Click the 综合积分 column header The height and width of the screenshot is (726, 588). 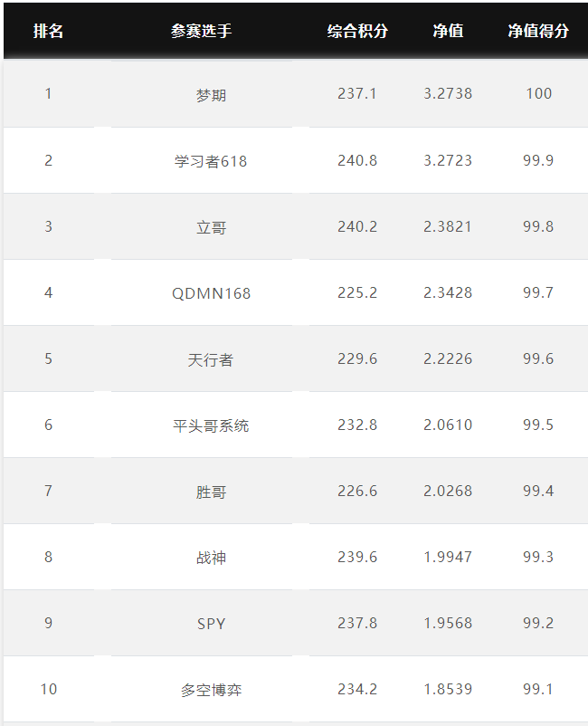point(357,31)
